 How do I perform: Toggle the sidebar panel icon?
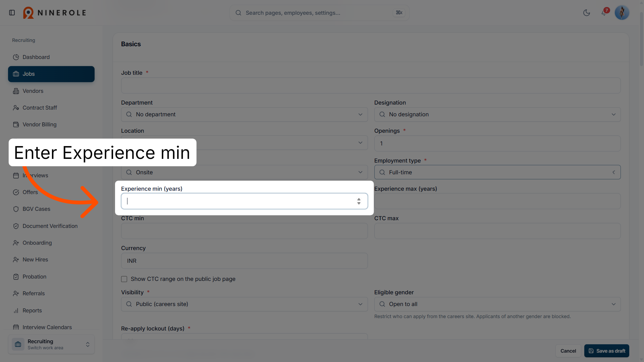tap(12, 13)
